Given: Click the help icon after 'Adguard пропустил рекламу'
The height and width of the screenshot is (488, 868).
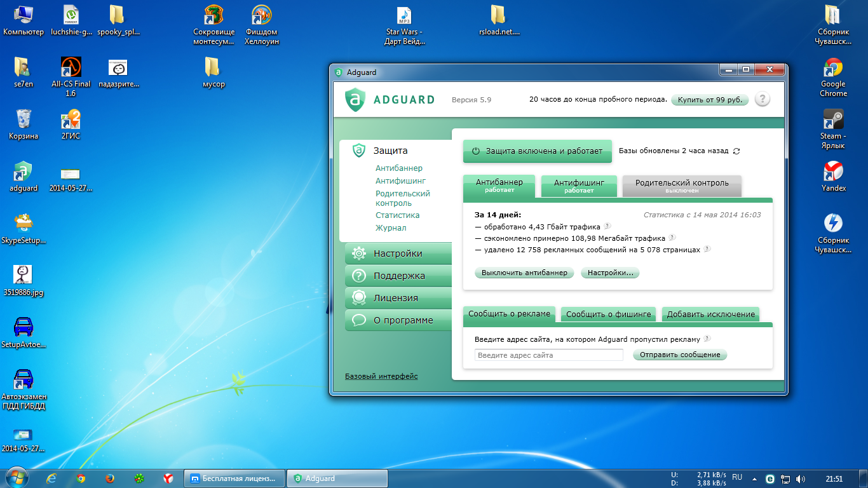Looking at the screenshot, I should click(x=707, y=339).
